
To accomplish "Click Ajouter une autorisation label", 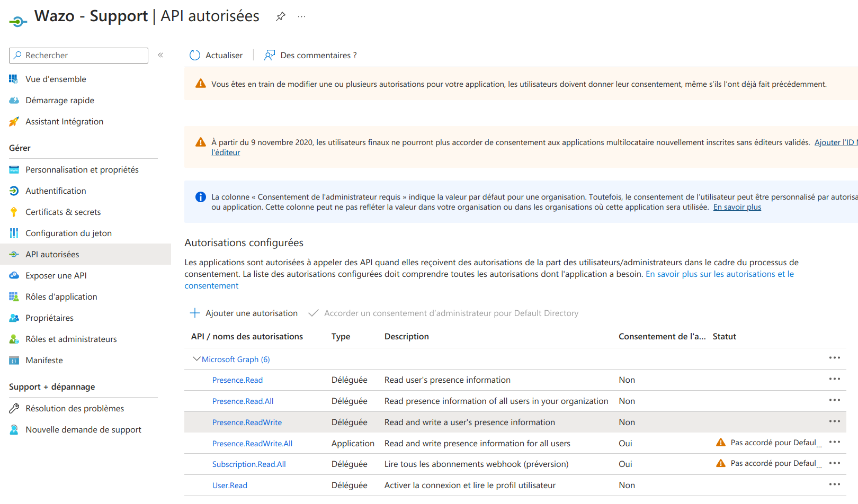I will (252, 313).
